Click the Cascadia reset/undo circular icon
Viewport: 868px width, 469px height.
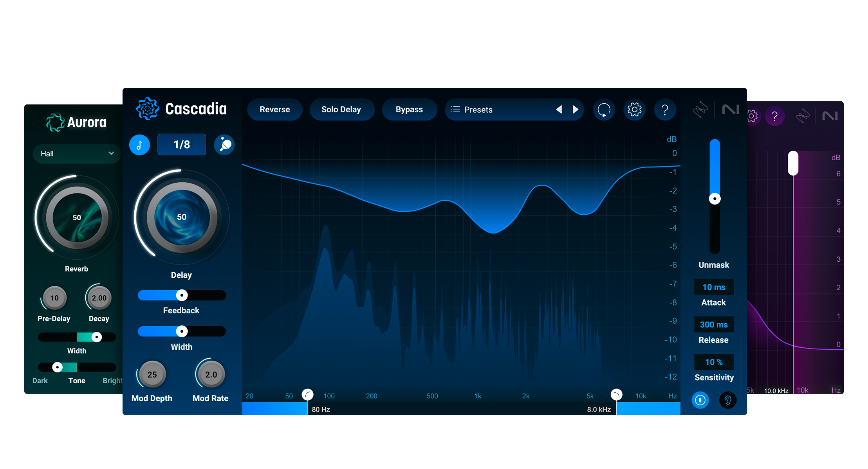604,110
